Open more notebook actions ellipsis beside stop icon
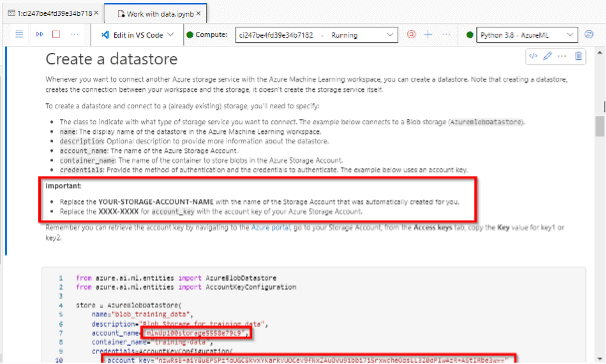Image resolution: width=606 pixels, height=364 pixels. 75,34
